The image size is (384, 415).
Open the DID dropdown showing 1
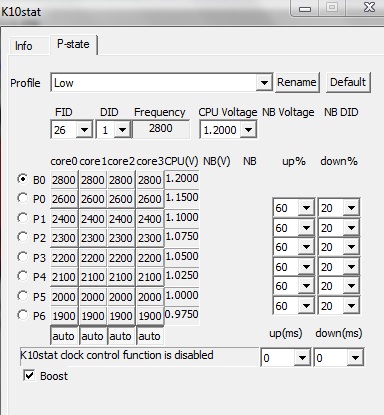[113, 130]
